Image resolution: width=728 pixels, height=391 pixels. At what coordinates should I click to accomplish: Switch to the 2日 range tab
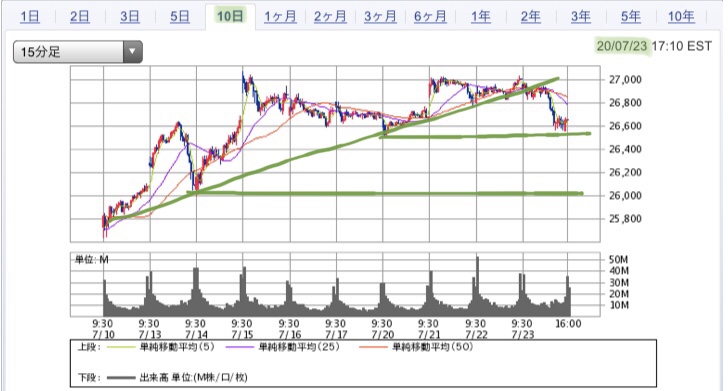tap(80, 17)
